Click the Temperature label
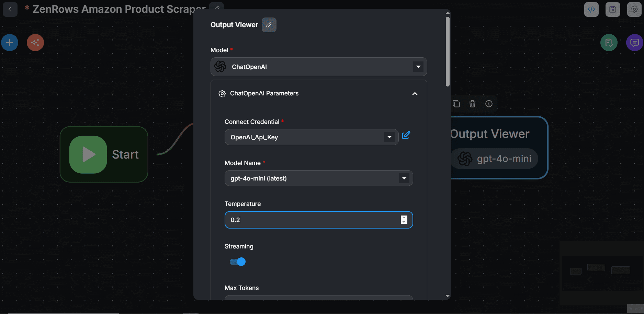Image resolution: width=644 pixels, height=314 pixels. pos(242,204)
